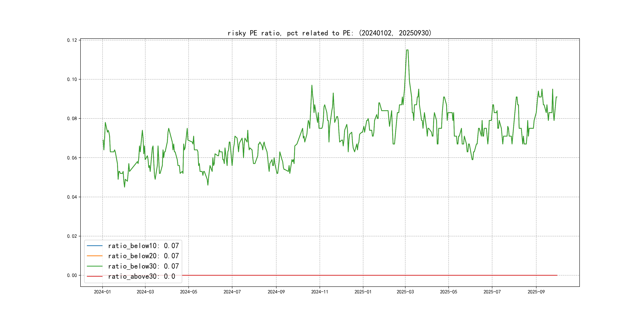The image size is (644, 322).
Task: Click the 2025-09 x-axis tick label
Action: (536, 292)
